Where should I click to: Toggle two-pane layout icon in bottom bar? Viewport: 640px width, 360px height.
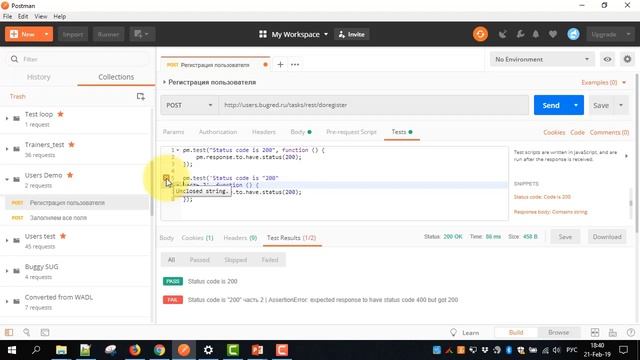pos(595,333)
